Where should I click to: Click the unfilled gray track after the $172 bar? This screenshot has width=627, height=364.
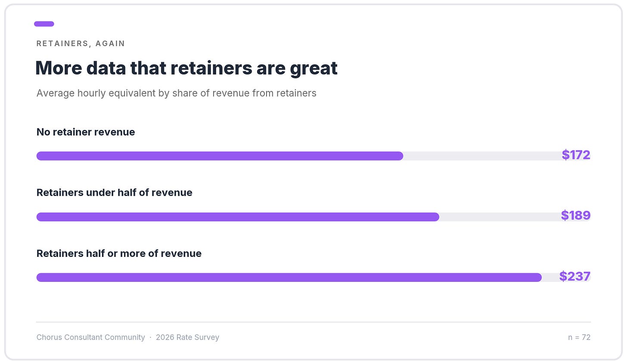[481, 156]
